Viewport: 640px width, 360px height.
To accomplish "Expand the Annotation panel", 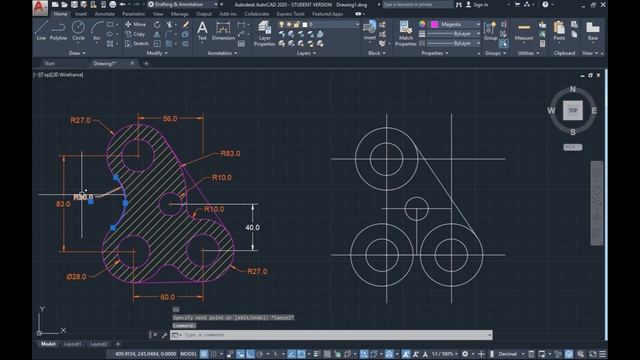I will pos(222,53).
